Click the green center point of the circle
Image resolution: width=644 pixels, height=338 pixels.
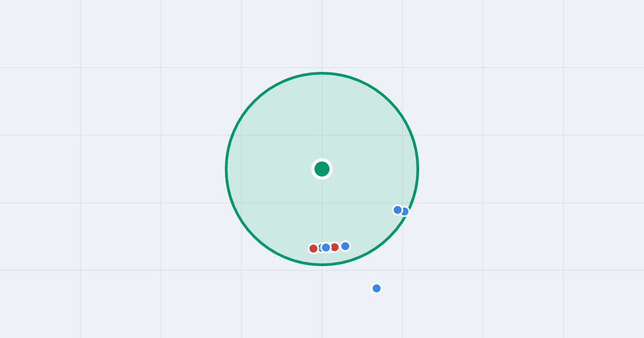point(322,169)
